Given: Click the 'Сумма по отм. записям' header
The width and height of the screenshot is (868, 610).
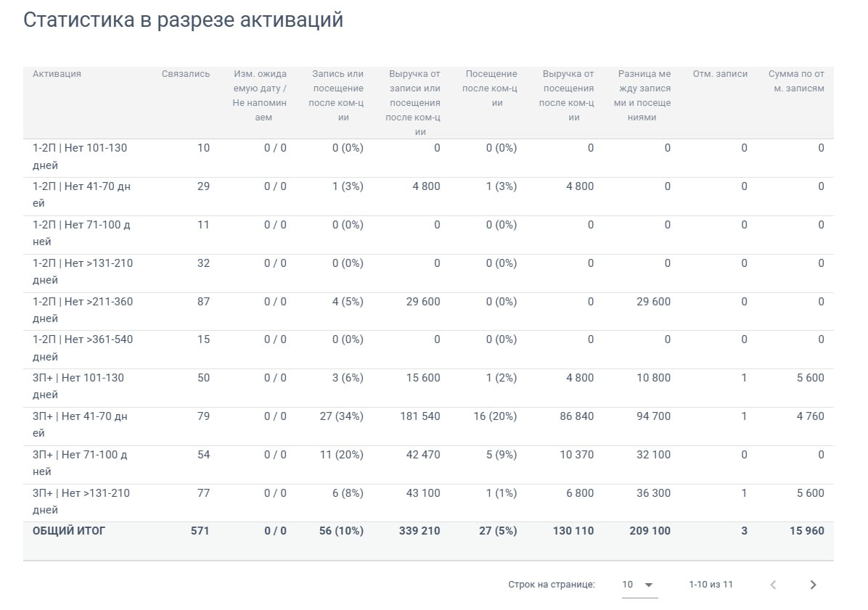Looking at the screenshot, I should point(796,81).
